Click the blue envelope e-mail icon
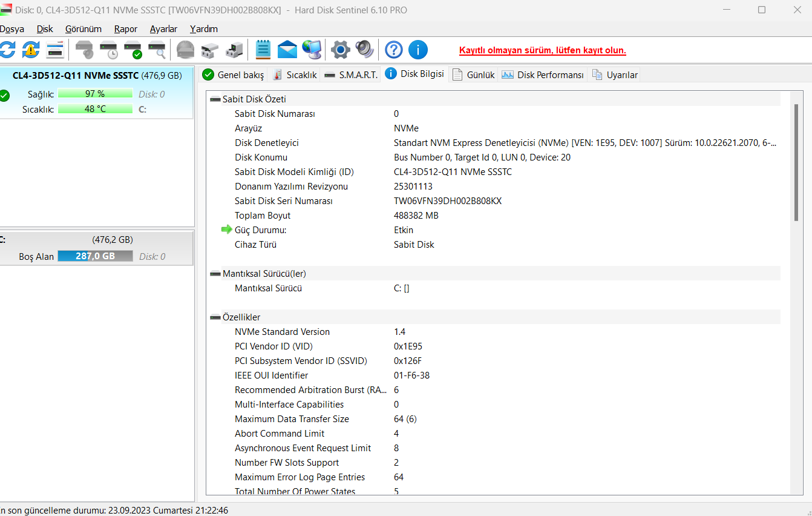Viewport: 812px width, 516px height. [287, 50]
